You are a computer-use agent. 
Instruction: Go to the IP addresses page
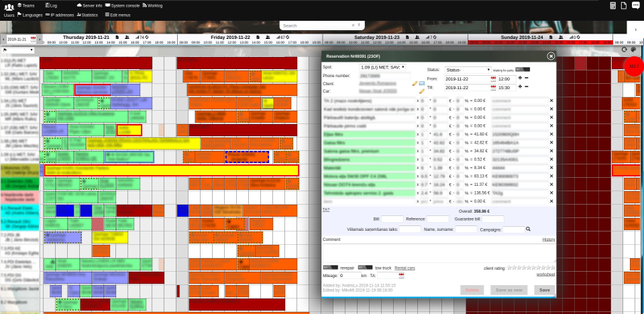pos(60,15)
